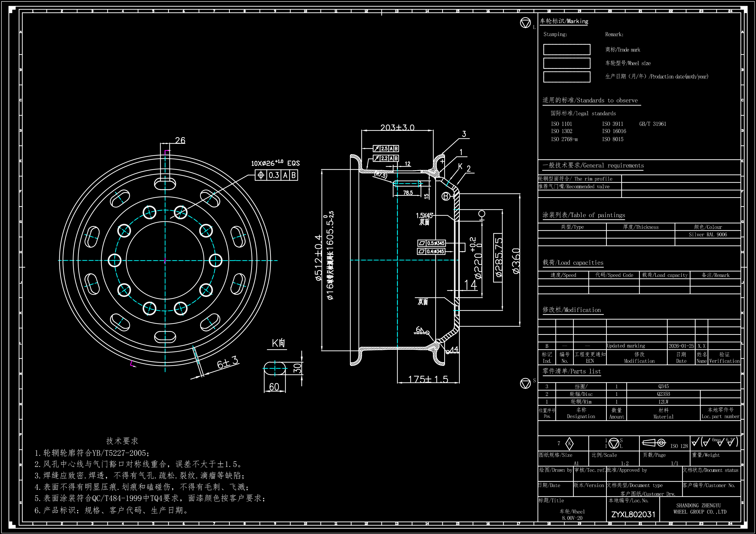Click the surface roughness symbol group in title block
The image size is (756, 534).
point(715,442)
